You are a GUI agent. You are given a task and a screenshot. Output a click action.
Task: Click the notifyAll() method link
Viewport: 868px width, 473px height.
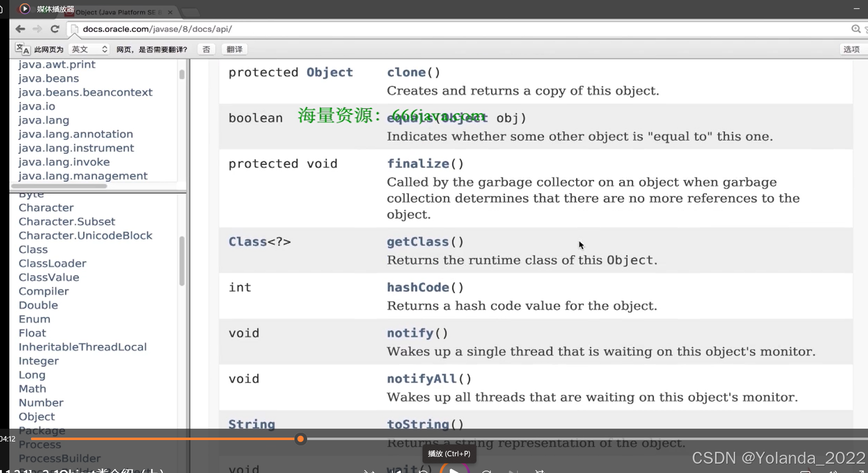(x=422, y=379)
